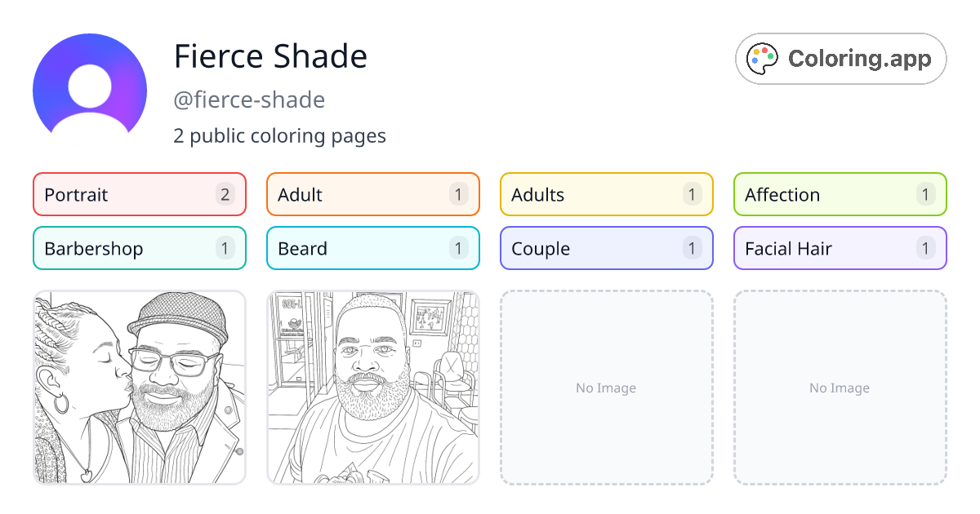The width and height of the screenshot is (980, 514).
Task: Click the Beard filter chip
Action: pyautogui.click(x=372, y=248)
